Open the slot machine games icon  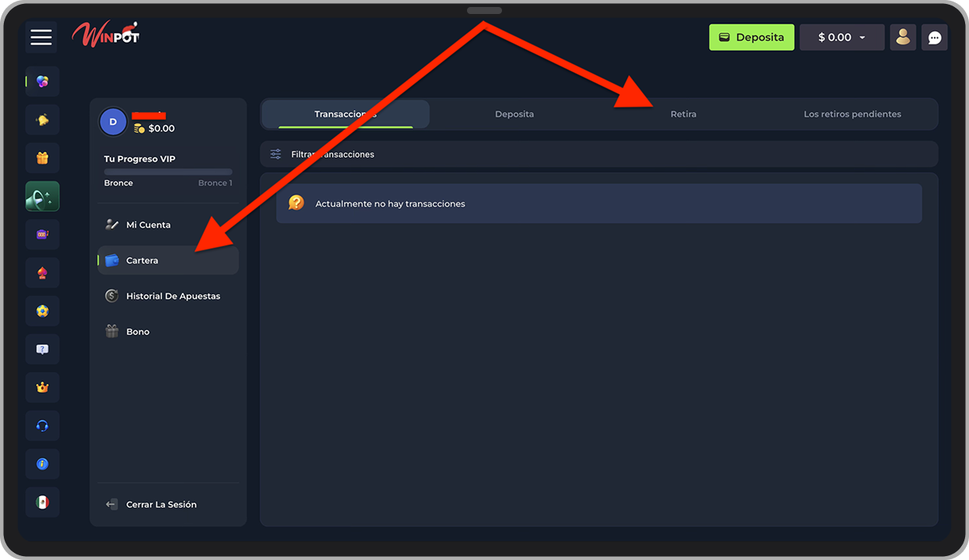pos(43,234)
